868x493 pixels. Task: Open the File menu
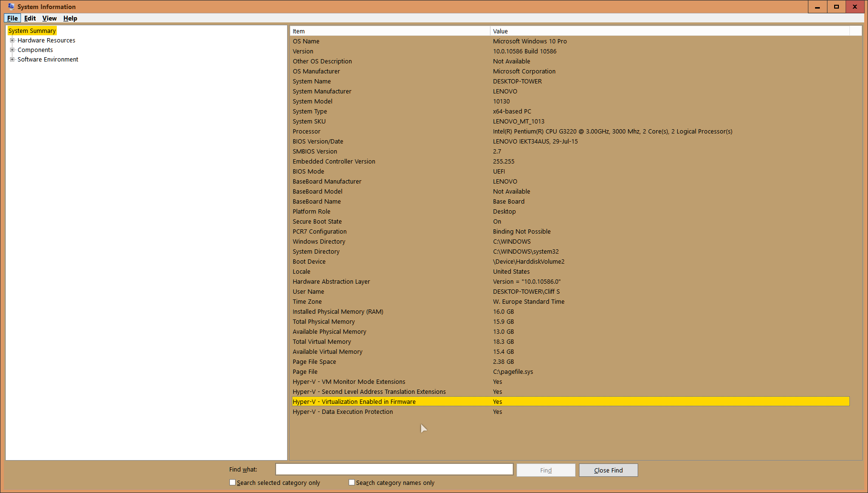tap(12, 18)
